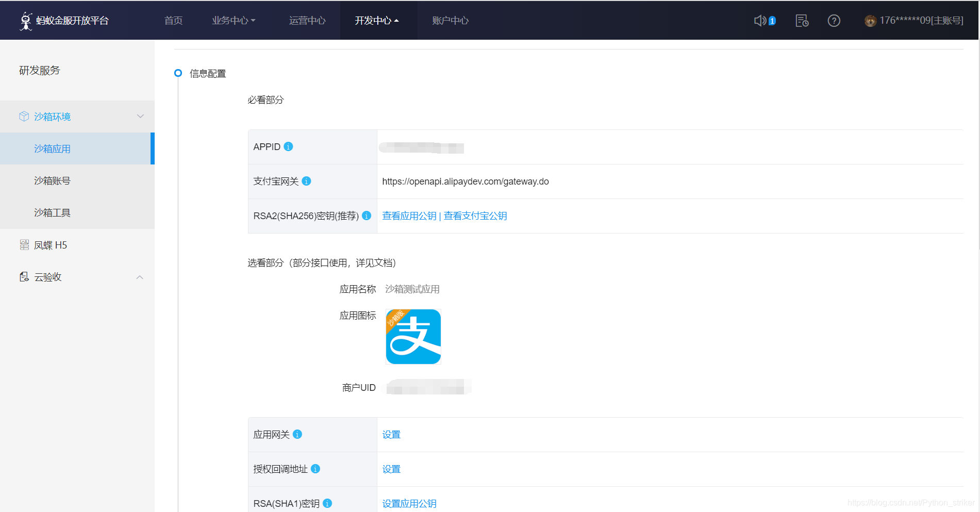Open the 账户中心 menu item
Viewport: 980px width, 512px height.
tap(451, 21)
